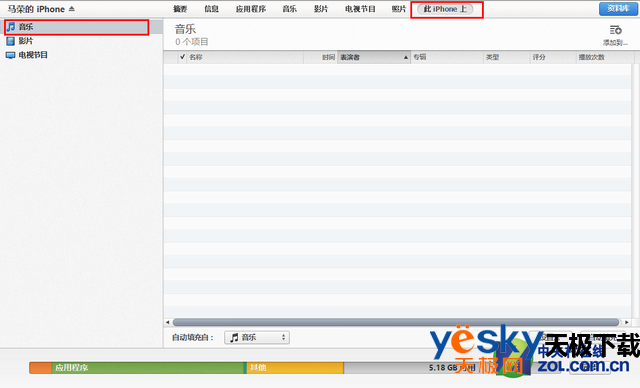
Task: Switch to the 摘要 tab
Action: pyautogui.click(x=180, y=9)
